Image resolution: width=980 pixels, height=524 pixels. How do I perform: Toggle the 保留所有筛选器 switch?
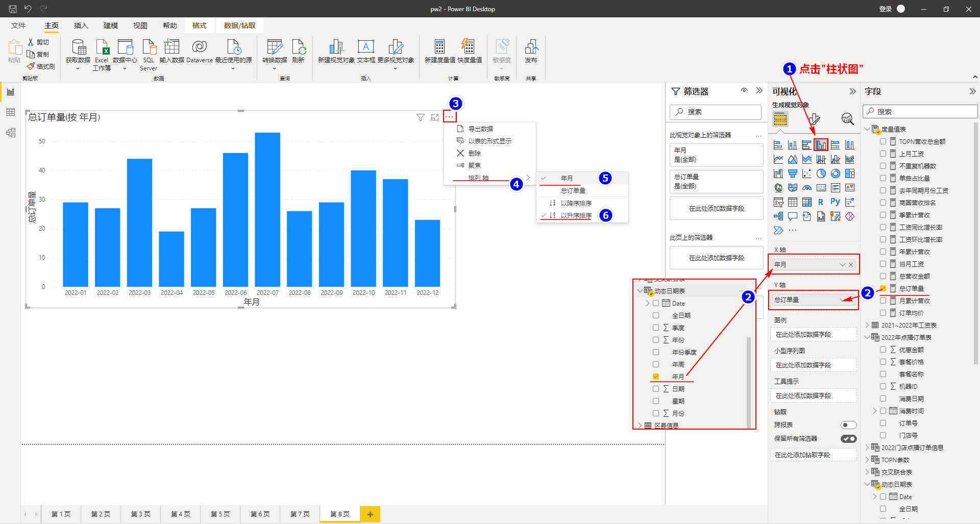[x=848, y=439]
